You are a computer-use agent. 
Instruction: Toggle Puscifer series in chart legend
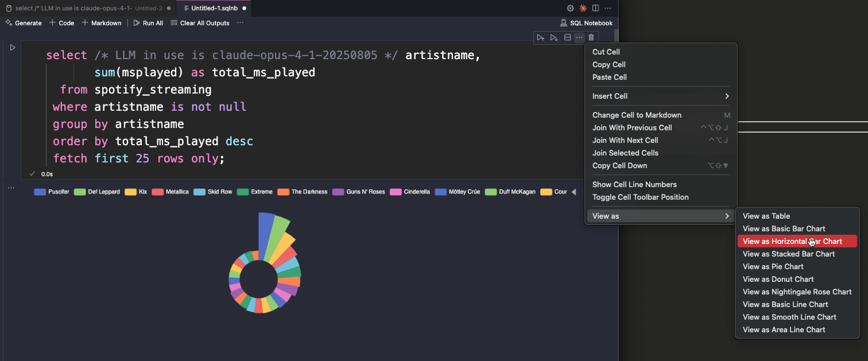[x=52, y=192]
